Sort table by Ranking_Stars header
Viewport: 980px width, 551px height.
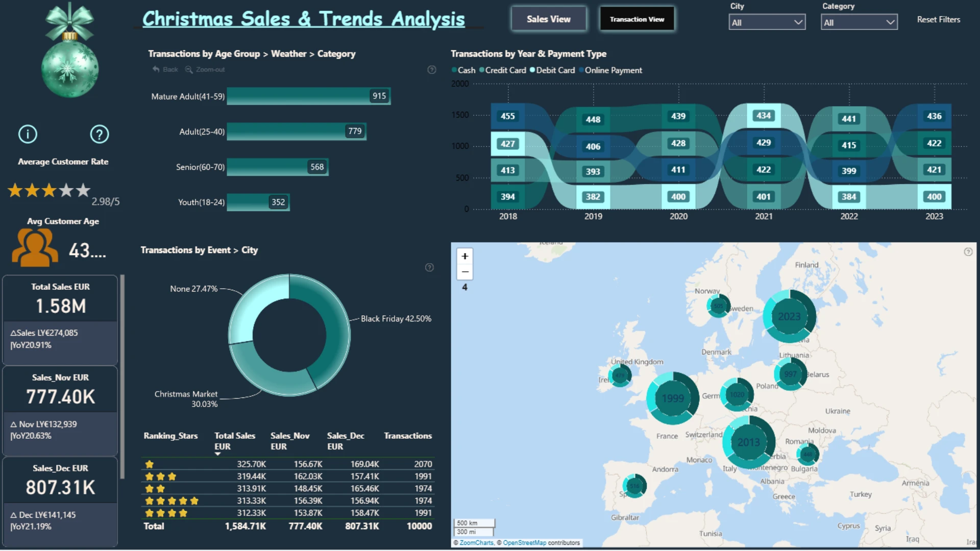coord(170,436)
